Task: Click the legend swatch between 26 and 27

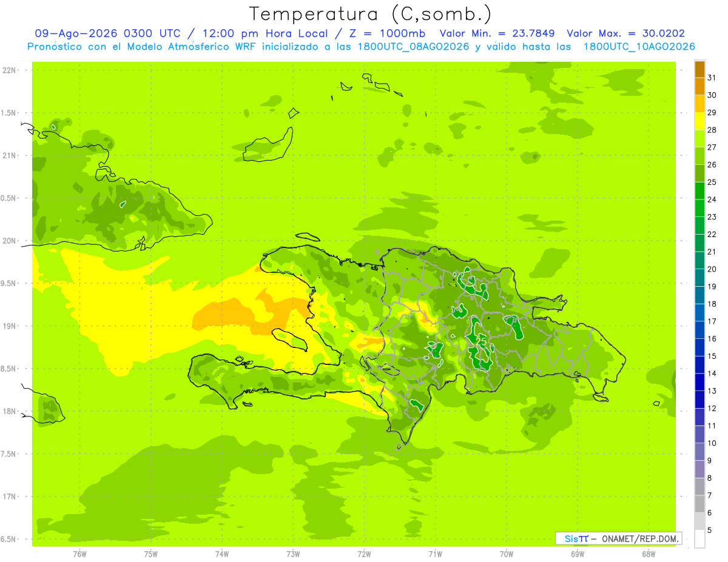Action: tap(699, 156)
